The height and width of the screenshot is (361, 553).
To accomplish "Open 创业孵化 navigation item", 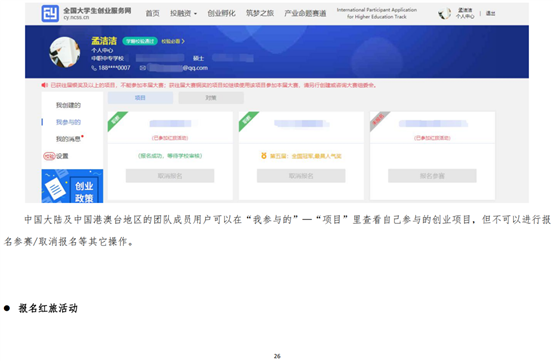I will [221, 13].
